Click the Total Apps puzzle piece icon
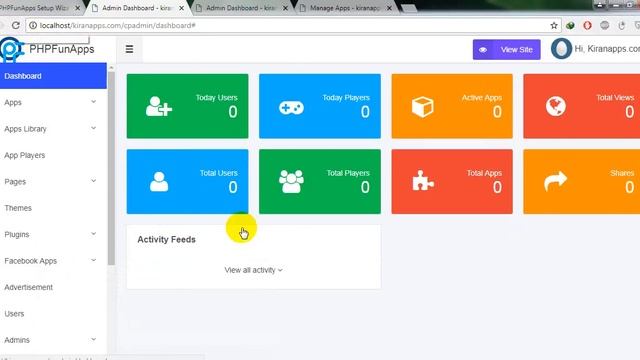Viewport: 640px width, 360px height. tap(422, 181)
